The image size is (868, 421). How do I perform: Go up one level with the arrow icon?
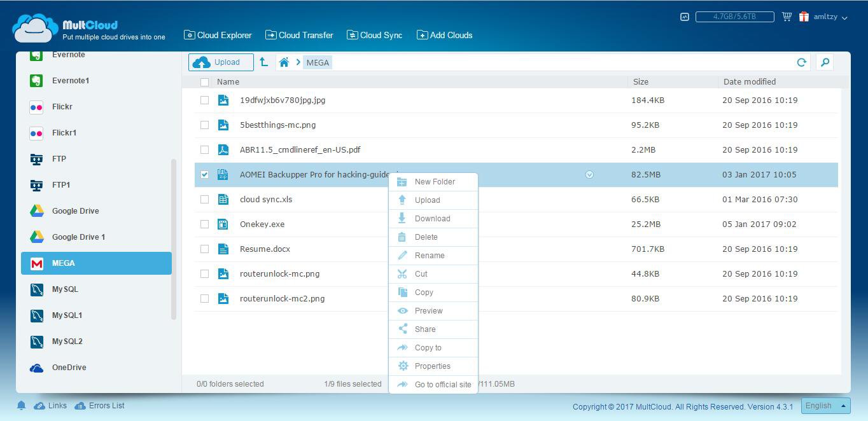[x=263, y=62]
